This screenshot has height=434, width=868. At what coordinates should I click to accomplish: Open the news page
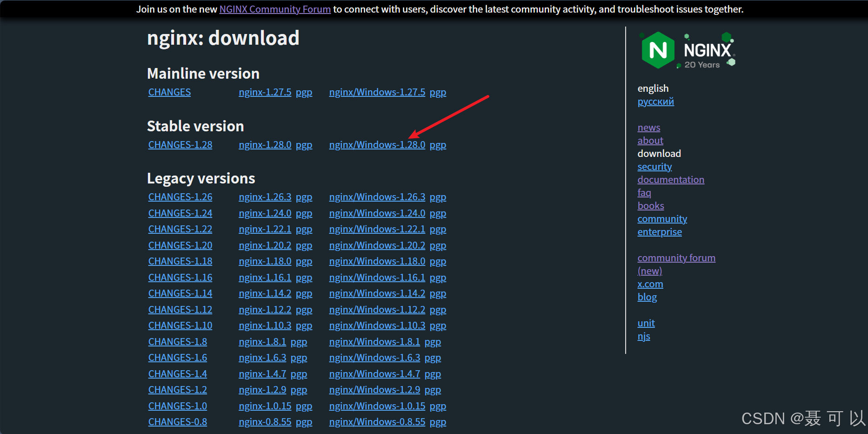click(649, 128)
